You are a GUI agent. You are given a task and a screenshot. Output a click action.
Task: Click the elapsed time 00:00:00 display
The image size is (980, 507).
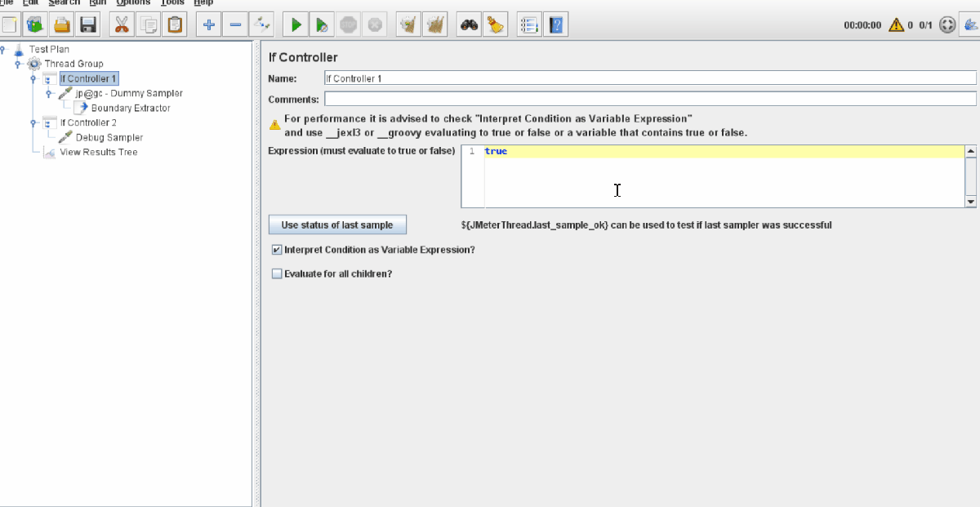[x=862, y=25]
